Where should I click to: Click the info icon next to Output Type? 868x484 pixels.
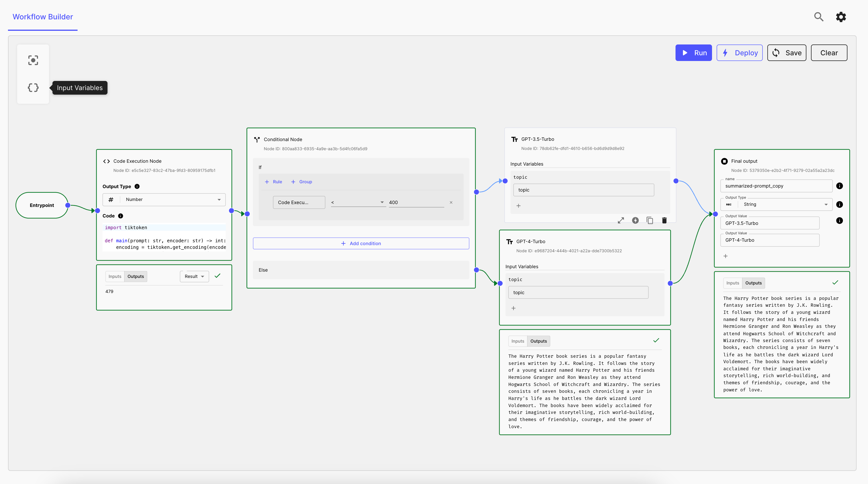(x=137, y=186)
